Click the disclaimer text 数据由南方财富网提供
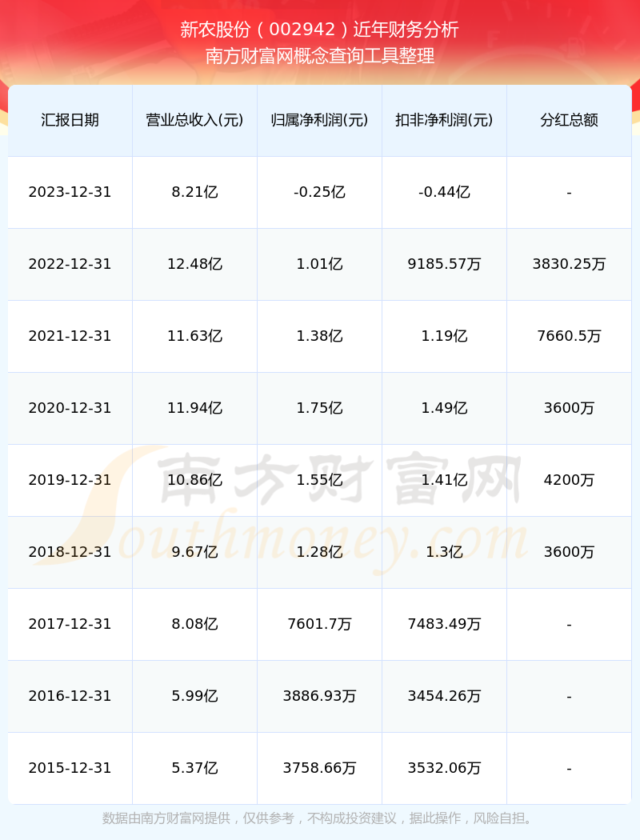640x840 pixels. 166,818
